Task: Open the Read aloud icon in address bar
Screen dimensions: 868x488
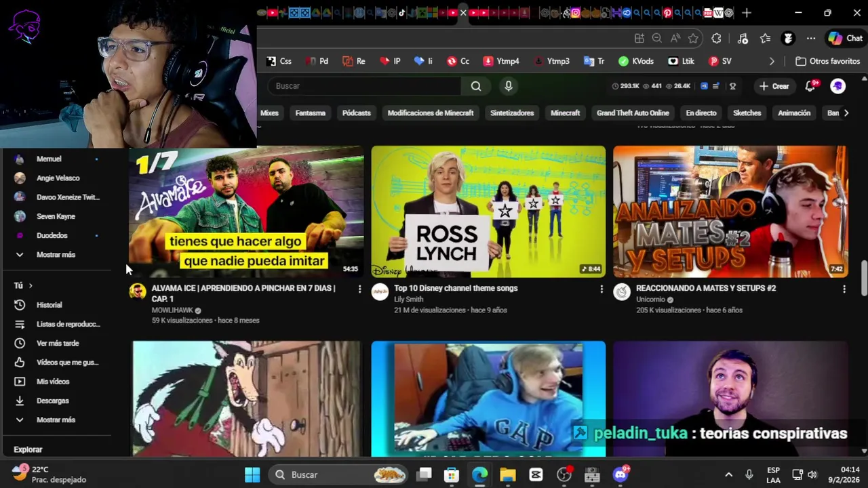Action: point(675,39)
